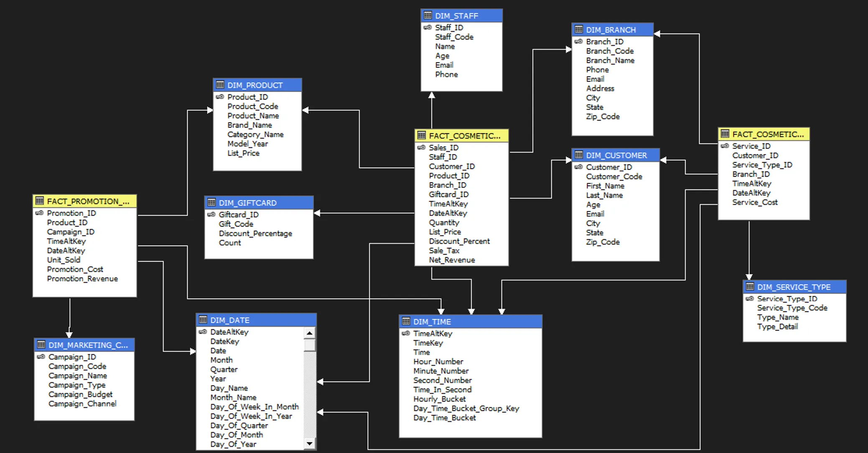This screenshot has height=453, width=868.
Task: Click the scroll up arrow in DIM_DATE table
Action: pyautogui.click(x=309, y=333)
